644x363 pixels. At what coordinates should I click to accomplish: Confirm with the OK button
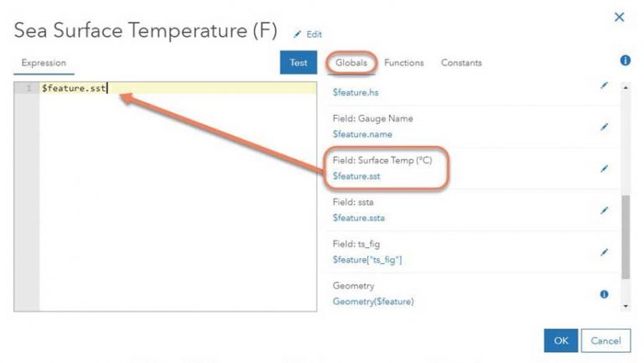click(561, 340)
